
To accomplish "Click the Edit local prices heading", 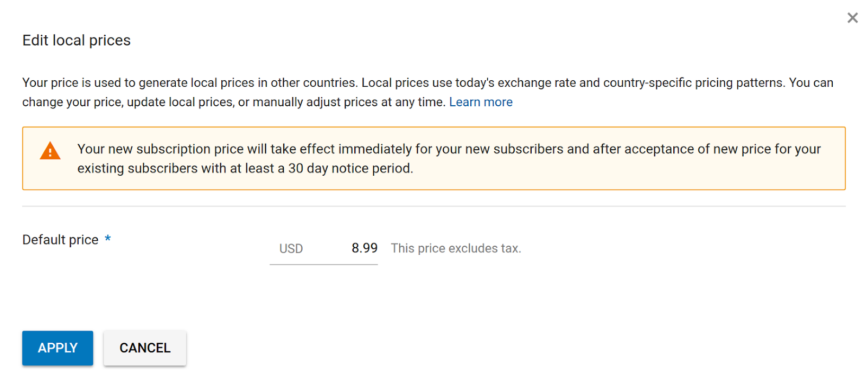I will (76, 40).
